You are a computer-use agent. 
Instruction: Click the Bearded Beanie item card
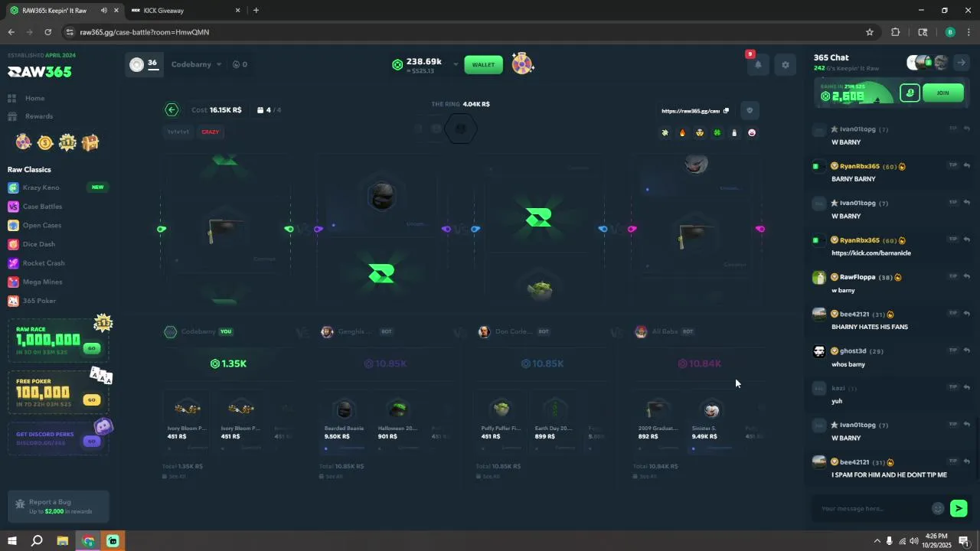click(x=345, y=422)
